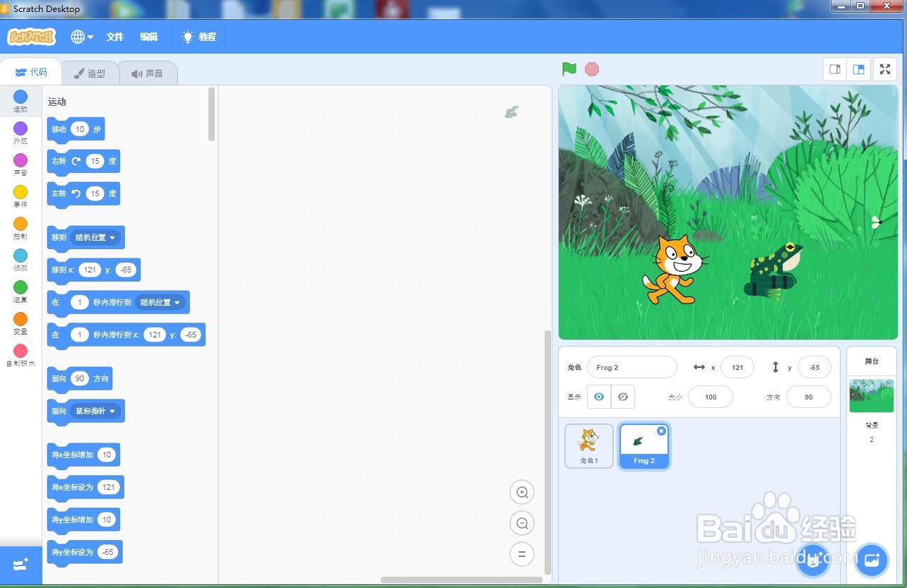Click the block palette vertical scrollbar
Screen dimensions: 907x588
coord(211,114)
